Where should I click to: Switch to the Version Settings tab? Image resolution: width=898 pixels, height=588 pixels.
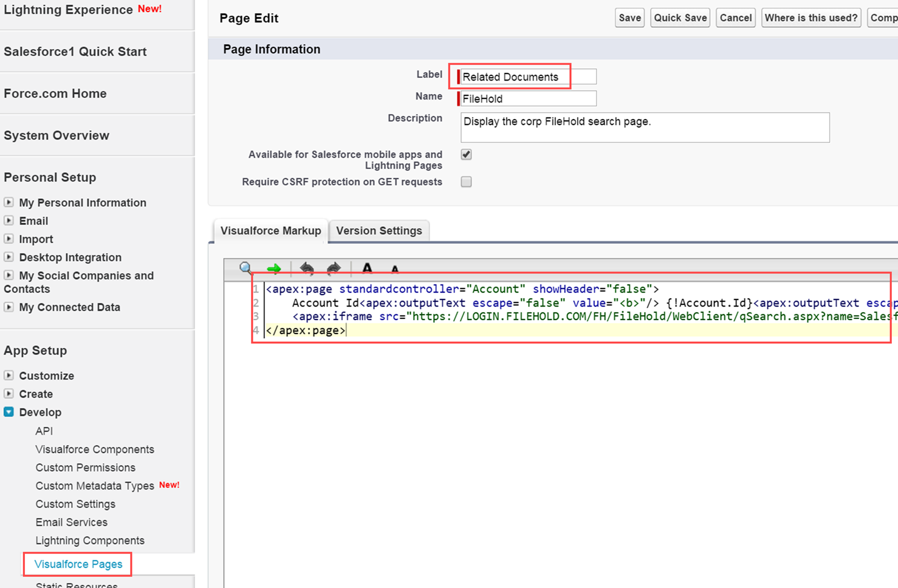(379, 230)
